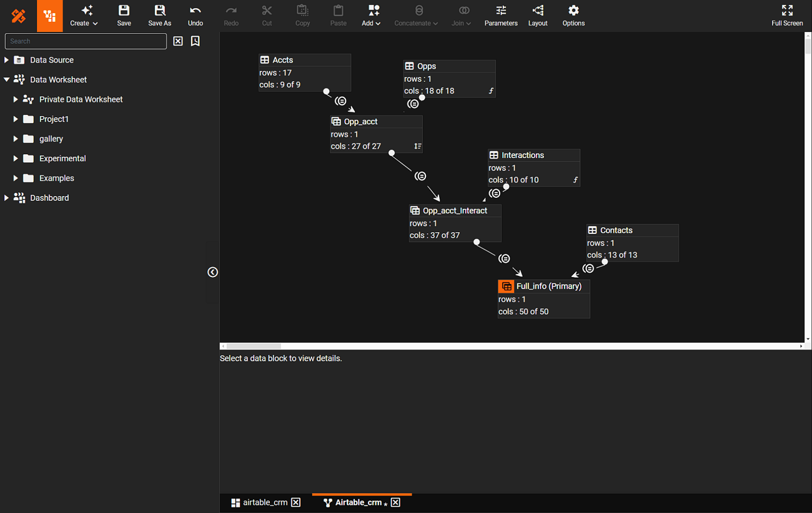
Task: Close the Airtable_crm worksheet tab
Action: point(395,502)
